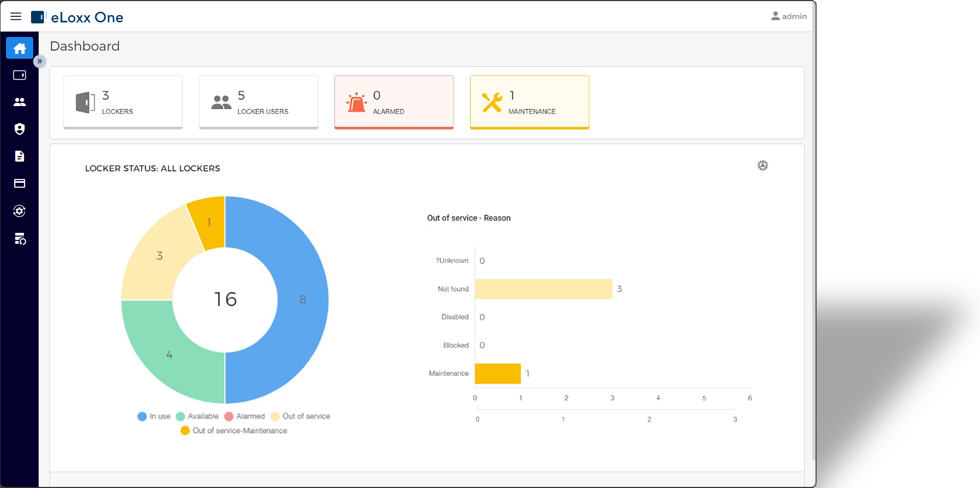Click the Dashboard page title
The image size is (980, 488).
coord(85,46)
